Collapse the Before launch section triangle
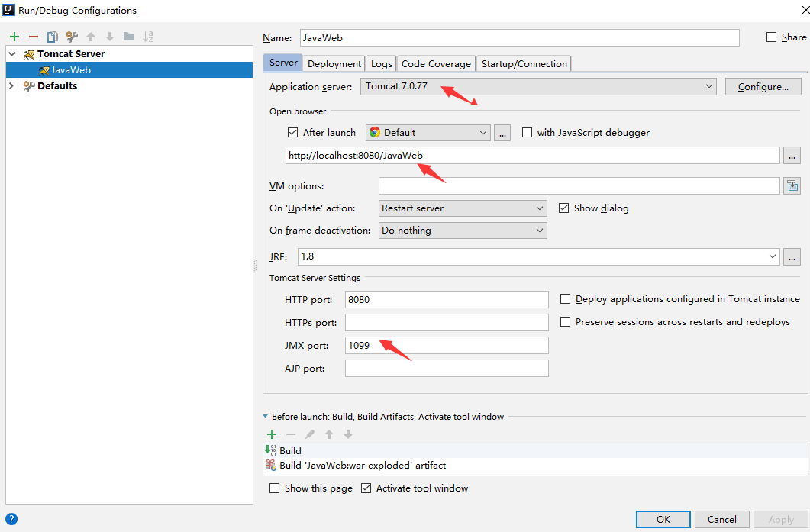This screenshot has height=532, width=810. [266, 416]
